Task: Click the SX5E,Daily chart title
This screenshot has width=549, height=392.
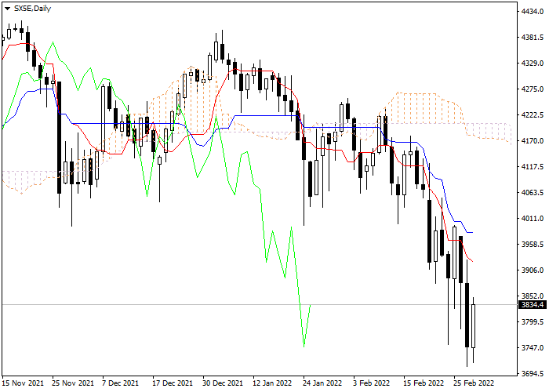Action: [x=33, y=9]
